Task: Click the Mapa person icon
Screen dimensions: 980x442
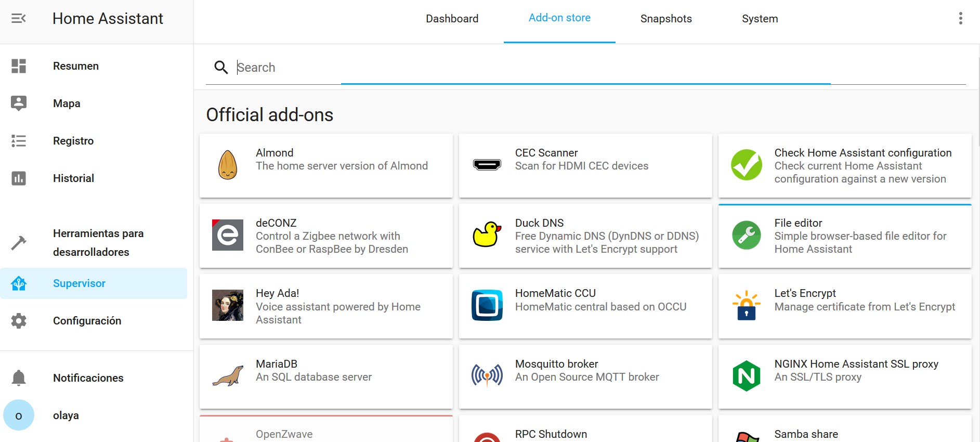Action: (x=19, y=103)
